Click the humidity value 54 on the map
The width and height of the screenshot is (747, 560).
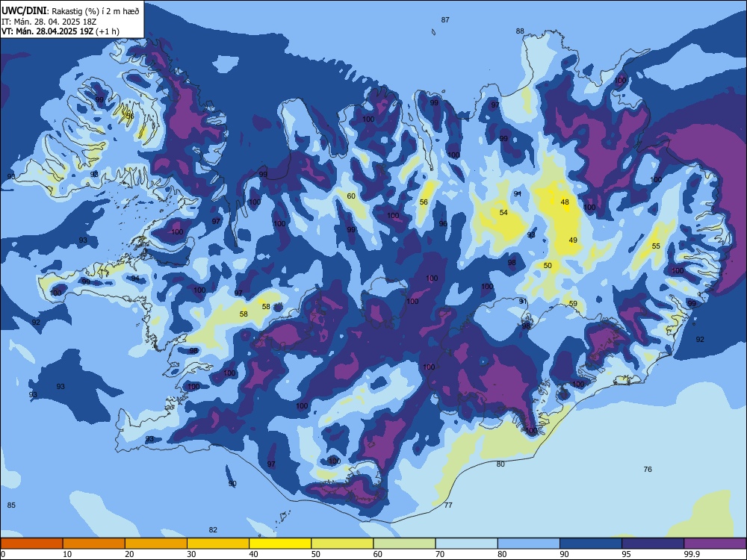tap(503, 212)
